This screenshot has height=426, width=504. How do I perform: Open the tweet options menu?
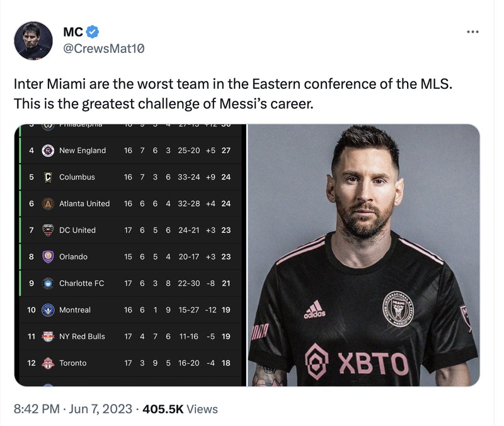(x=471, y=30)
